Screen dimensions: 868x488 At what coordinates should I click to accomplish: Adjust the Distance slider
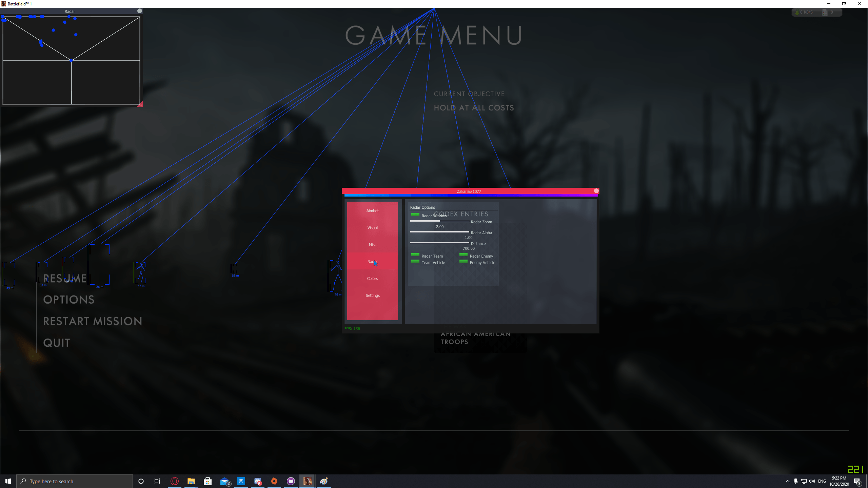pyautogui.click(x=439, y=243)
